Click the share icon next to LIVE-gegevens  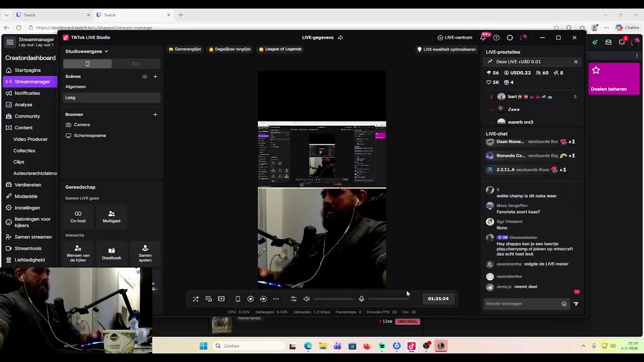tap(340, 37)
